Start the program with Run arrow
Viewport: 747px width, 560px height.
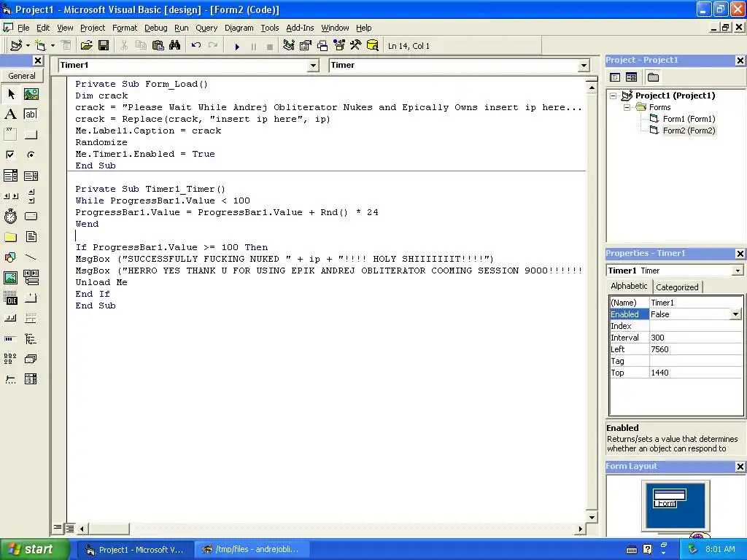[237, 46]
